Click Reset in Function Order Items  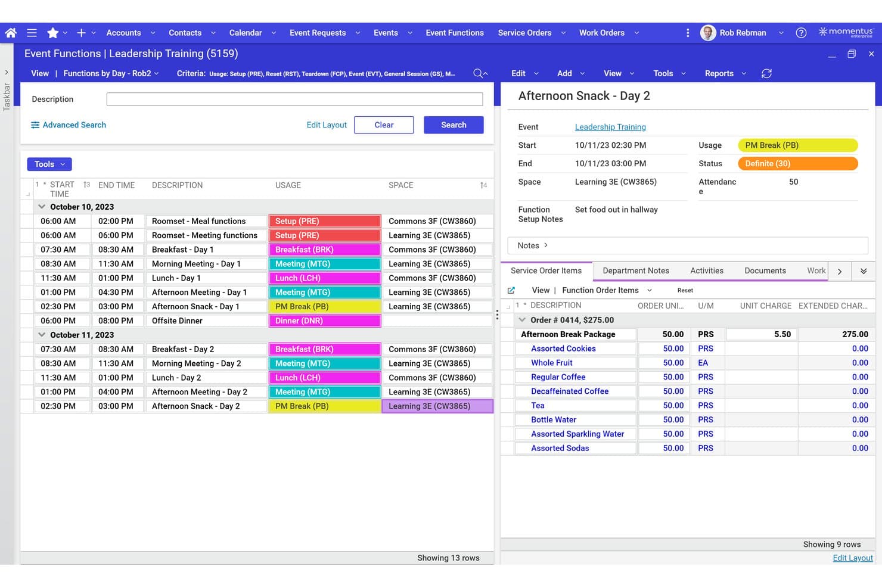click(685, 290)
